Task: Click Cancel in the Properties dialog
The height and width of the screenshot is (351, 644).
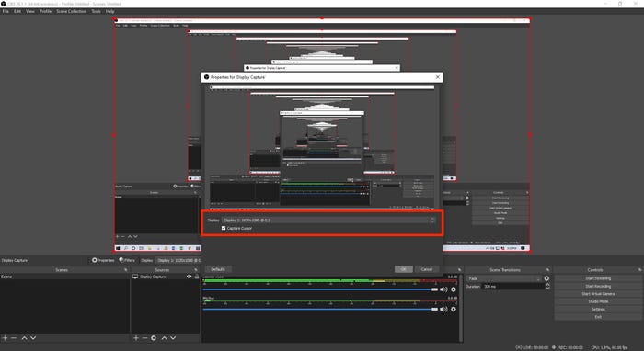Action: point(427,269)
